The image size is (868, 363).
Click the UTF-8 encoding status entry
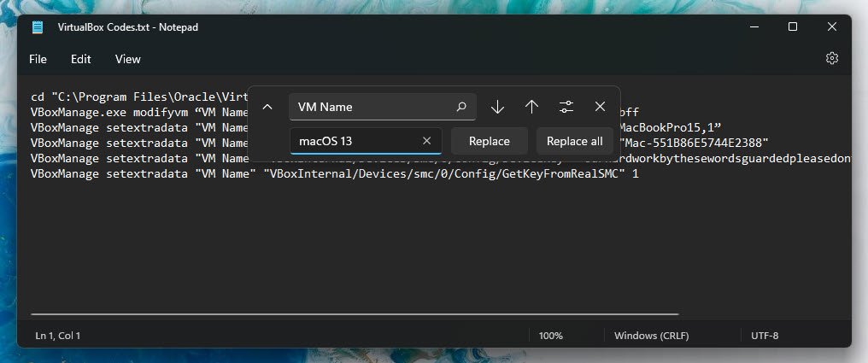click(x=765, y=336)
